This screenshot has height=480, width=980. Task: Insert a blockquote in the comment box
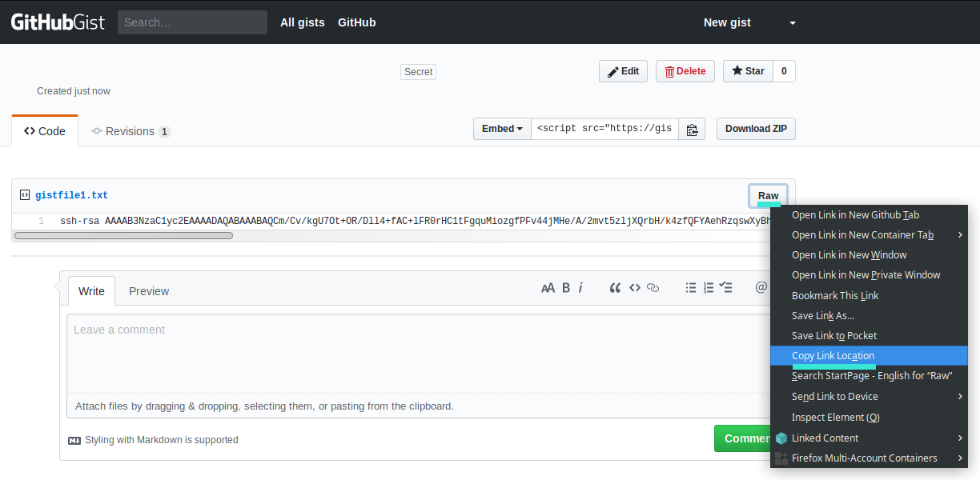[615, 287]
